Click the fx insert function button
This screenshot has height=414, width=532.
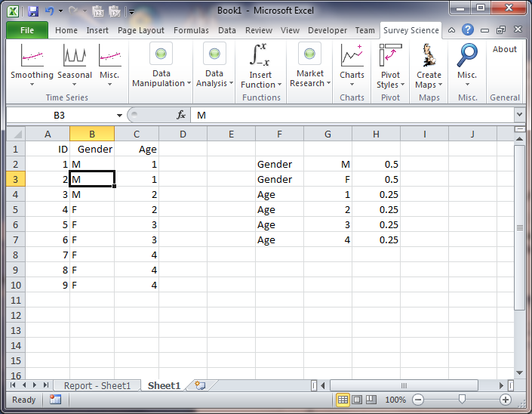click(x=181, y=115)
